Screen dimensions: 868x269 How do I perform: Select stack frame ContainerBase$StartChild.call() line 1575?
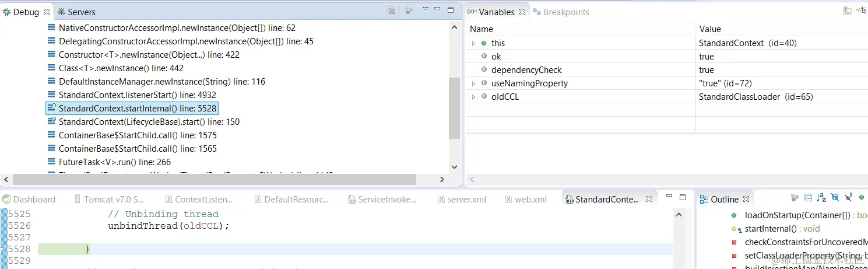tap(138, 135)
